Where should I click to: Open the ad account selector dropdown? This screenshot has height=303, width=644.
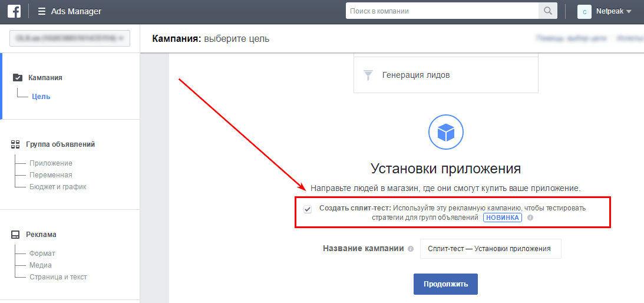(x=70, y=38)
